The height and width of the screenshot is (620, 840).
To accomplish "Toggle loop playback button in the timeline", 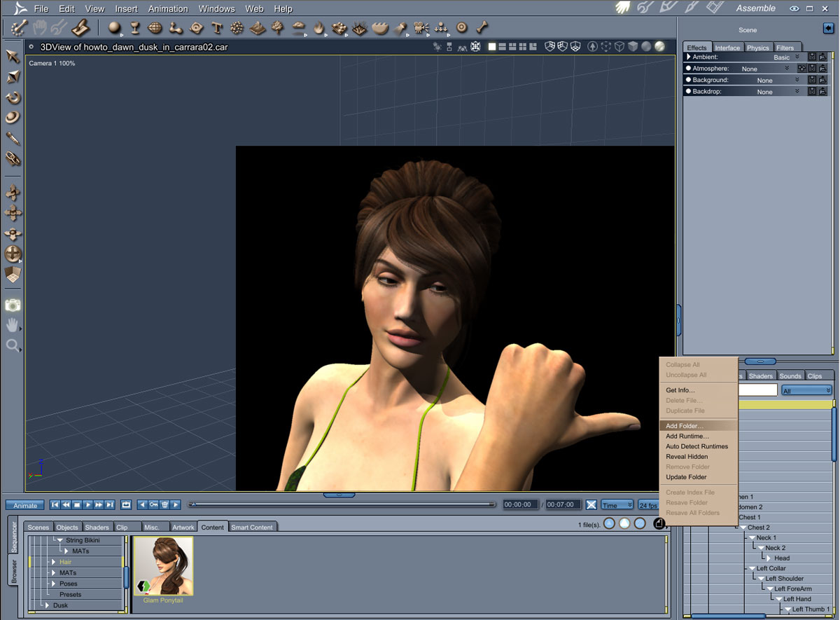I will tap(126, 504).
